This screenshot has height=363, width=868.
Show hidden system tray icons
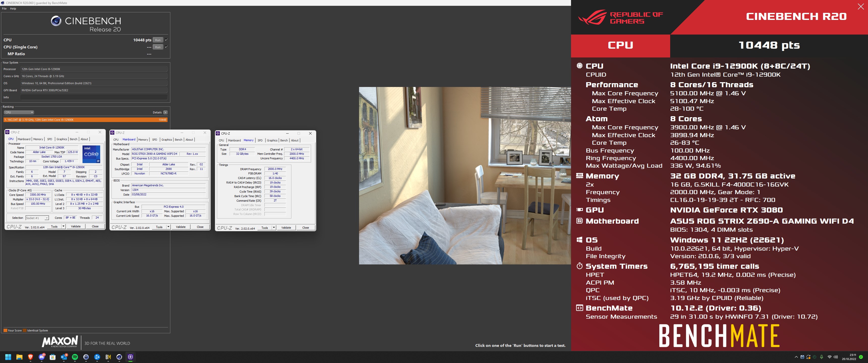coord(796,357)
